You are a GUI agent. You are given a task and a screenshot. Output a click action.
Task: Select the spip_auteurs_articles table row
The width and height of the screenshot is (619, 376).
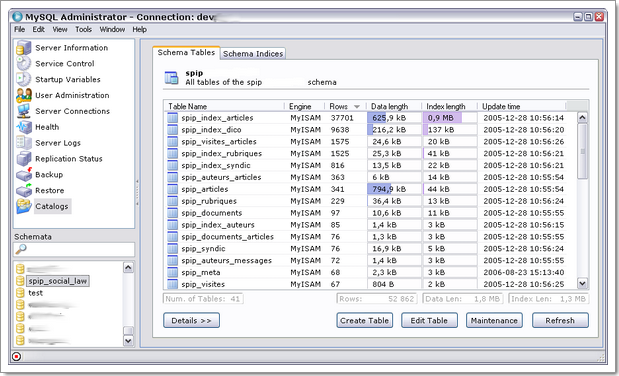[x=366, y=177]
